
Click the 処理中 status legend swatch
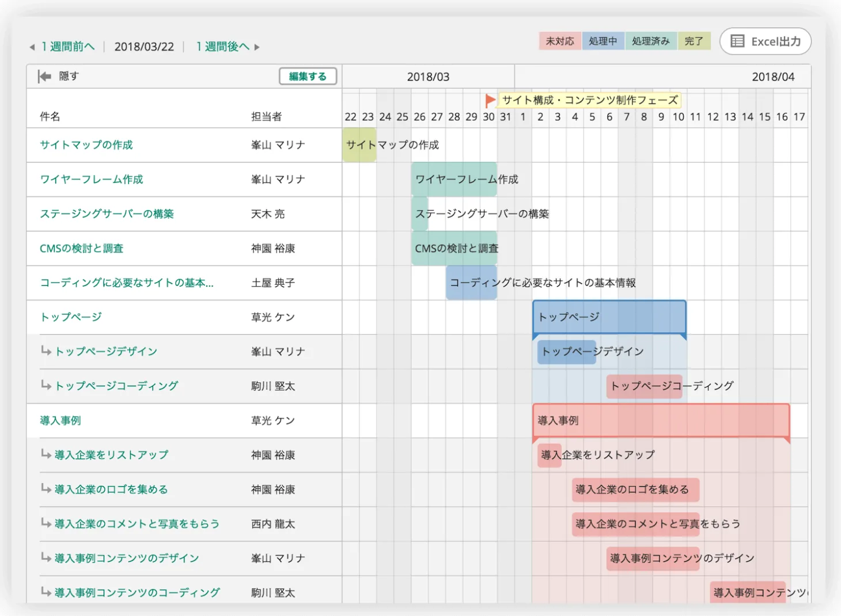[603, 41]
